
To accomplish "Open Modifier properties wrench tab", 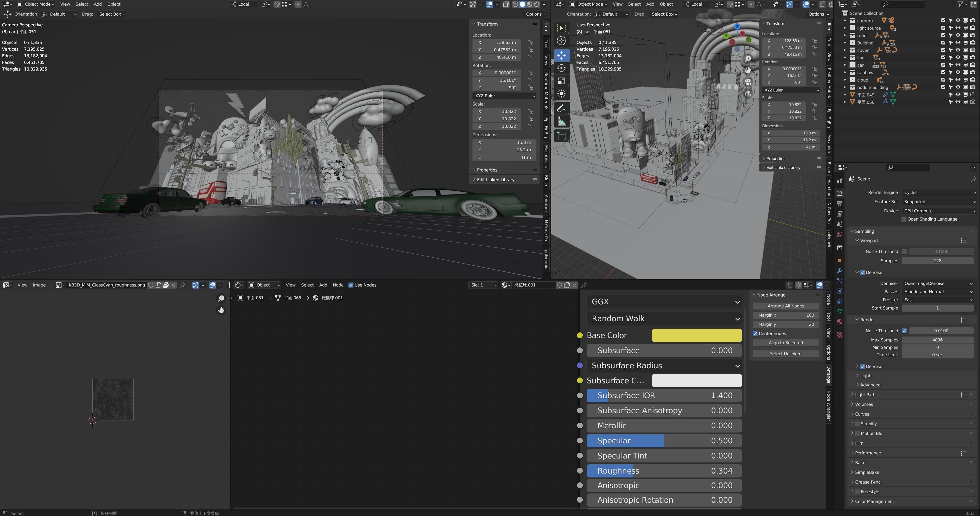I will point(840,271).
